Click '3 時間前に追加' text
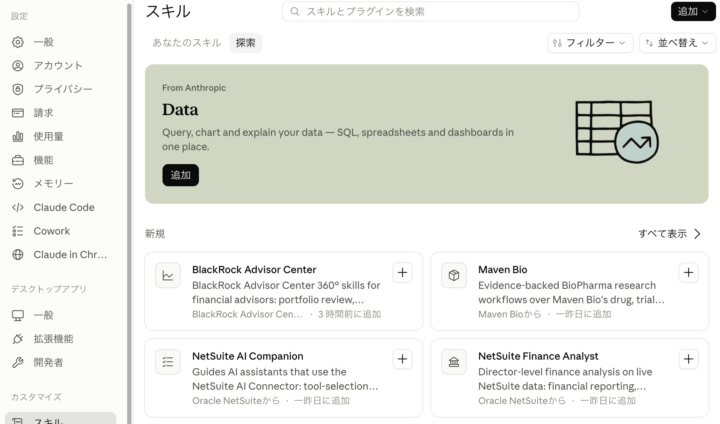The width and height of the screenshot is (720, 424). 349,314
